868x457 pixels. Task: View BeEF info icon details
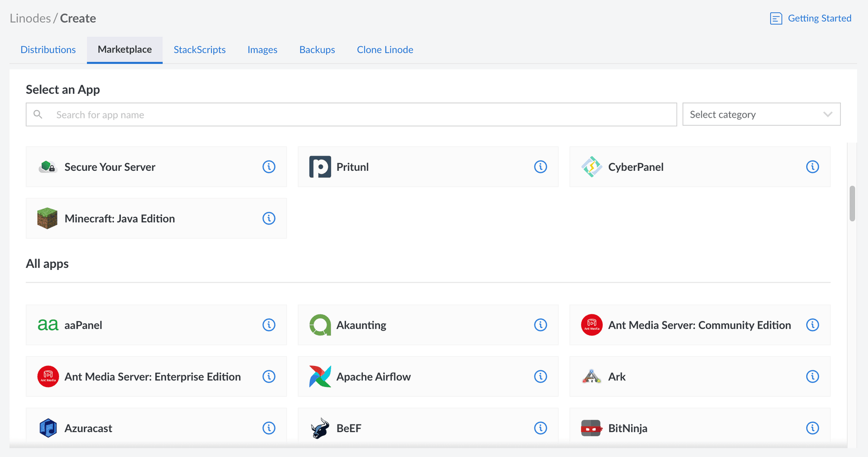[541, 428]
